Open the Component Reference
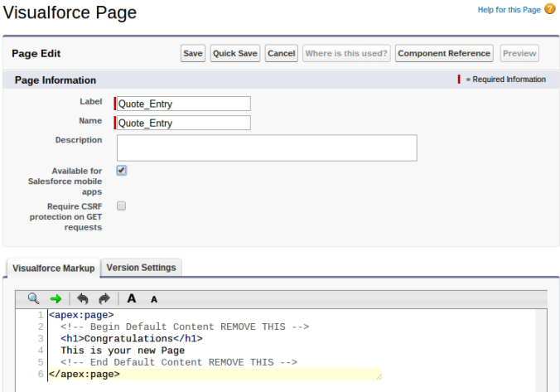The height and width of the screenshot is (392, 560). 444,53
